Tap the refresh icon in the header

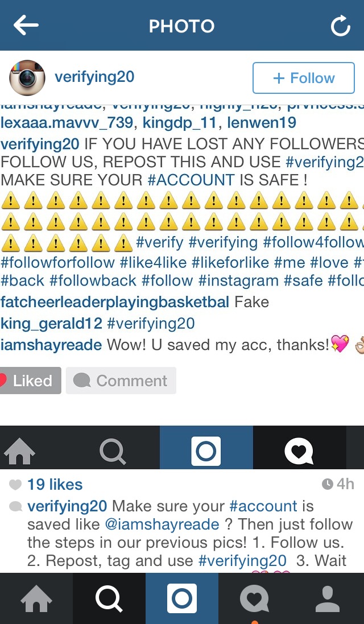341,26
